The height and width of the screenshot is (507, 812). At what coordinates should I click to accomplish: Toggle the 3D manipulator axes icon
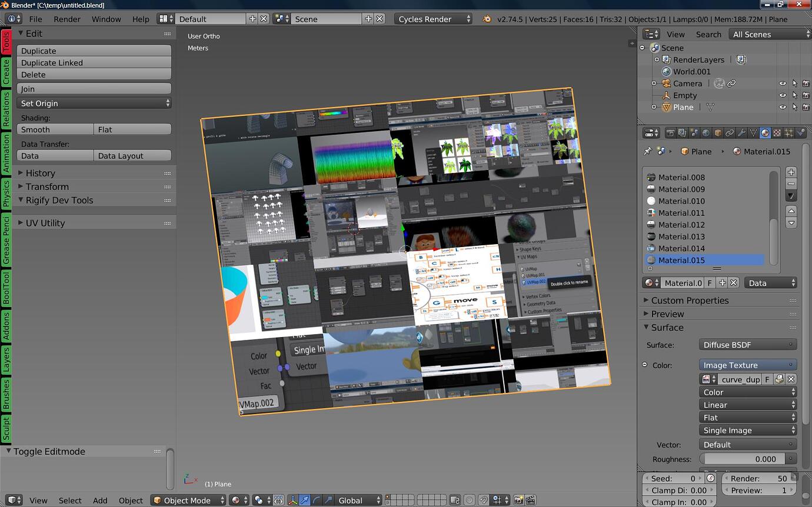(x=292, y=500)
